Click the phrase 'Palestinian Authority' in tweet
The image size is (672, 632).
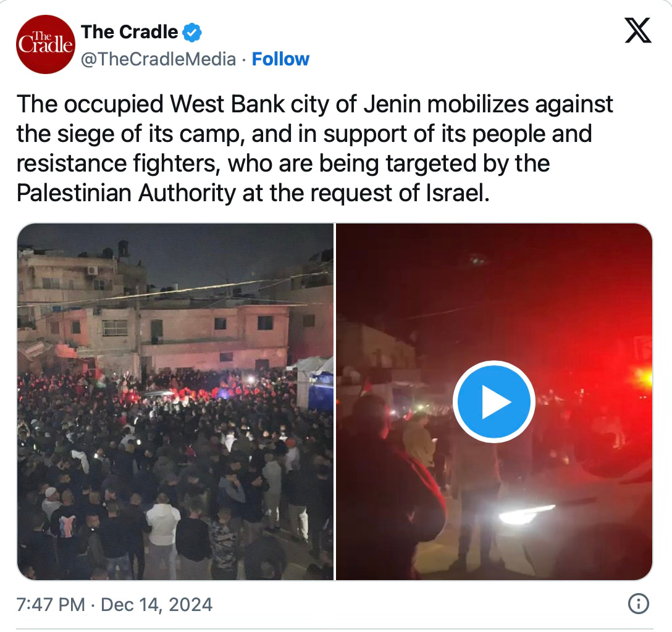(126, 193)
